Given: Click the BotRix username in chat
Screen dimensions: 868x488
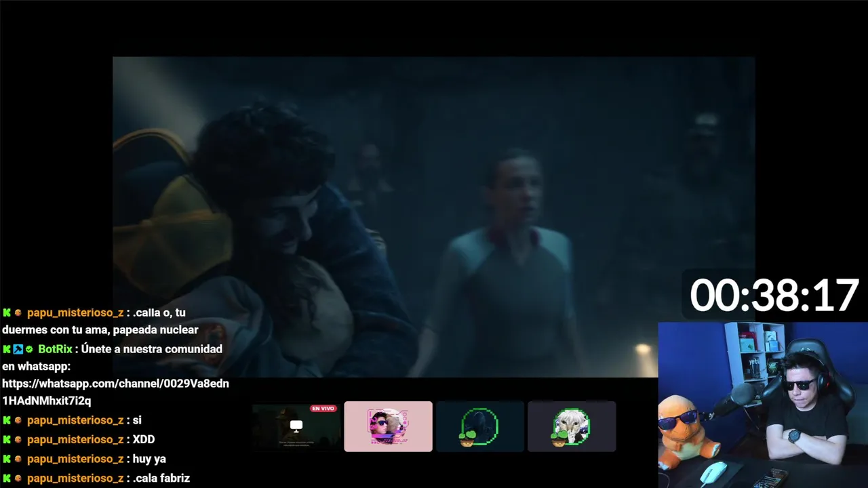Looking at the screenshot, I should pyautogui.click(x=55, y=349).
